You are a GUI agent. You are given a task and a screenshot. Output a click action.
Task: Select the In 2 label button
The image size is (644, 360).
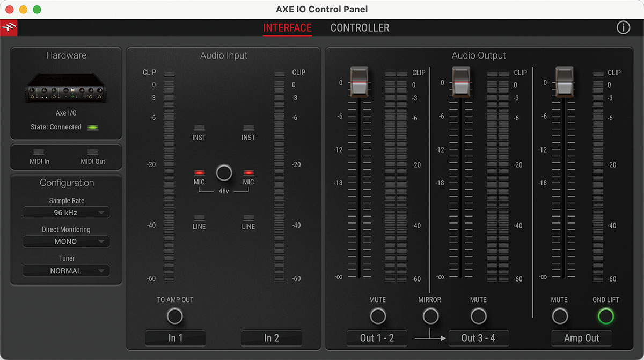tap(272, 338)
